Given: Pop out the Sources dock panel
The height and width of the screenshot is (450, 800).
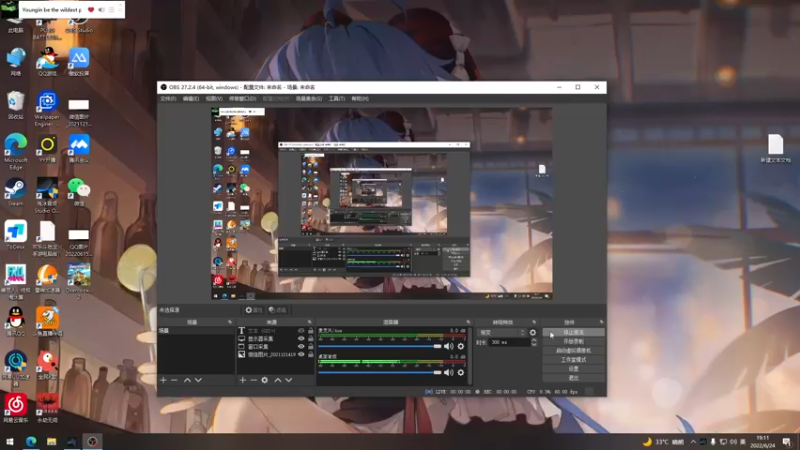Looking at the screenshot, I should (309, 322).
